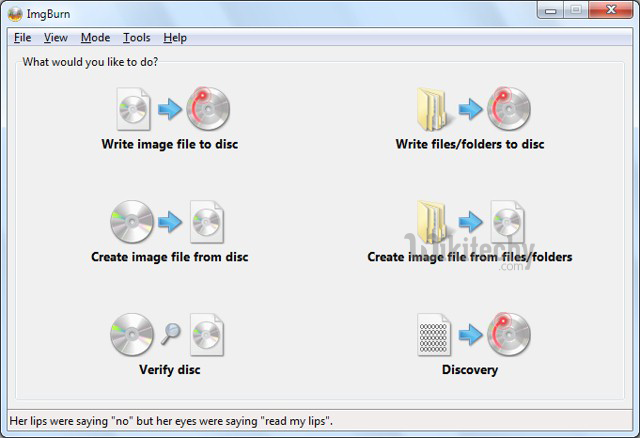640x438 pixels.
Task: Click the blue arrow in Discovery mode
Action: [470, 335]
